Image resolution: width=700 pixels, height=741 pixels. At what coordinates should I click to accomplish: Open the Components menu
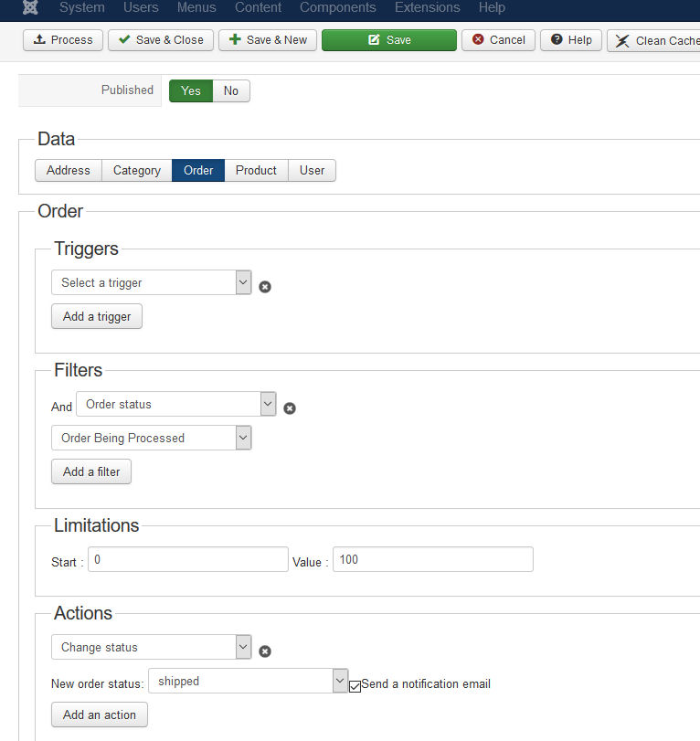(x=338, y=7)
